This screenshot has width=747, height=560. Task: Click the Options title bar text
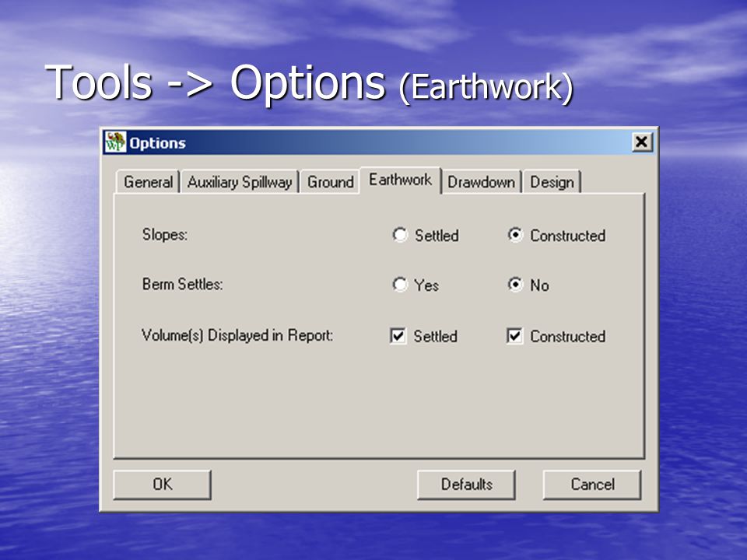pos(157,143)
